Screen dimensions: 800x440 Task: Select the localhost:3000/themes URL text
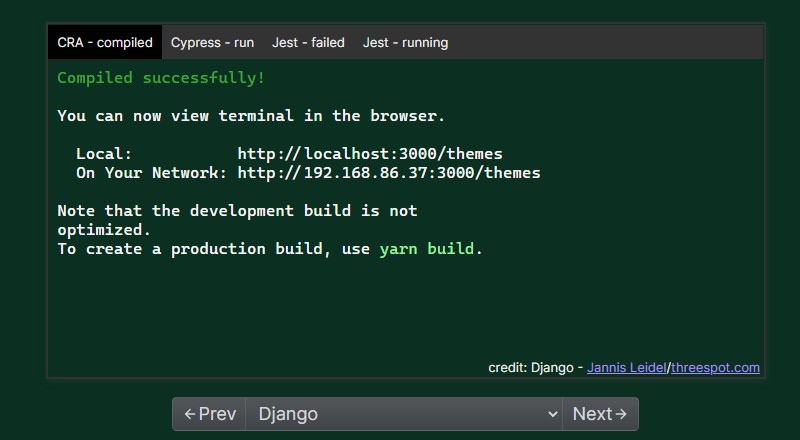pos(370,154)
